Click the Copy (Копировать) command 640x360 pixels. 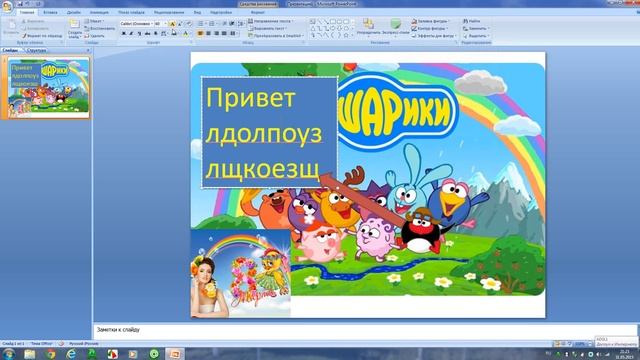pyautogui.click(x=36, y=29)
